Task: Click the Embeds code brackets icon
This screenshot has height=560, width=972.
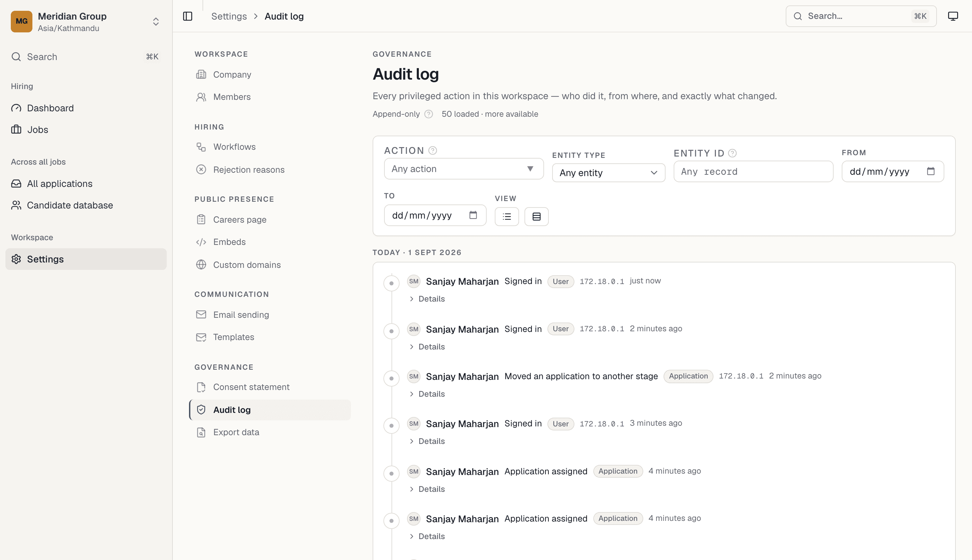Action: (x=201, y=242)
